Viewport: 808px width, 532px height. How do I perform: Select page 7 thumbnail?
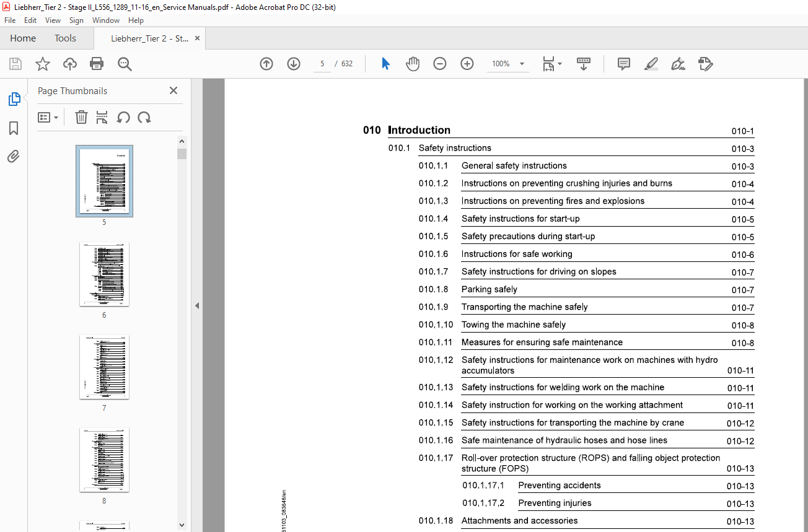click(104, 367)
